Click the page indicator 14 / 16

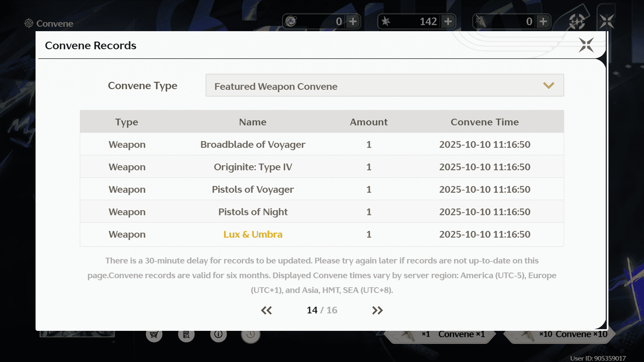coord(322,310)
